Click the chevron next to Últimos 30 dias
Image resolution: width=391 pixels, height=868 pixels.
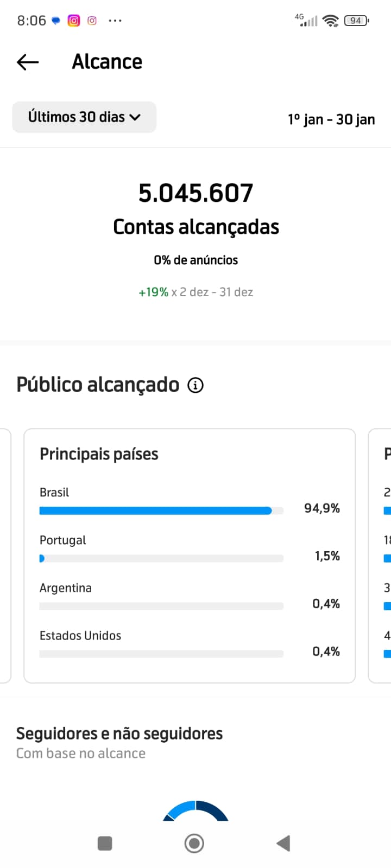[x=135, y=117]
